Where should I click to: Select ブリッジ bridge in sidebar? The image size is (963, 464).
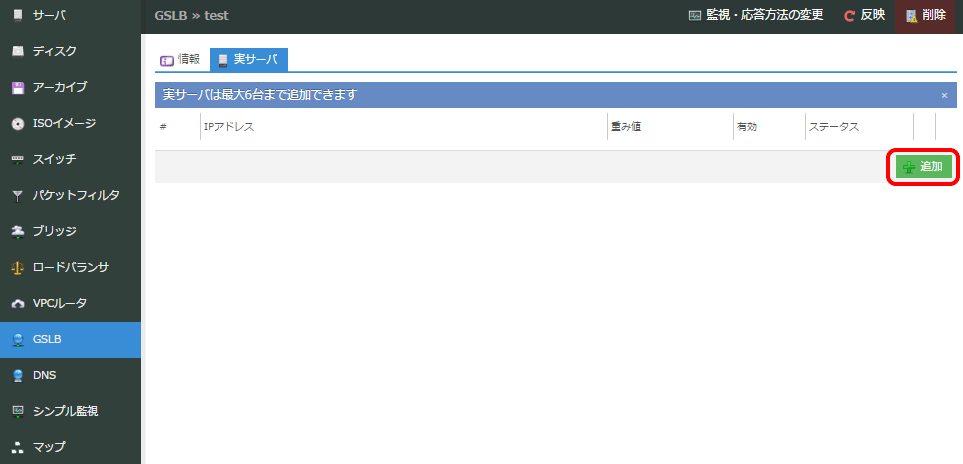[x=55, y=231]
